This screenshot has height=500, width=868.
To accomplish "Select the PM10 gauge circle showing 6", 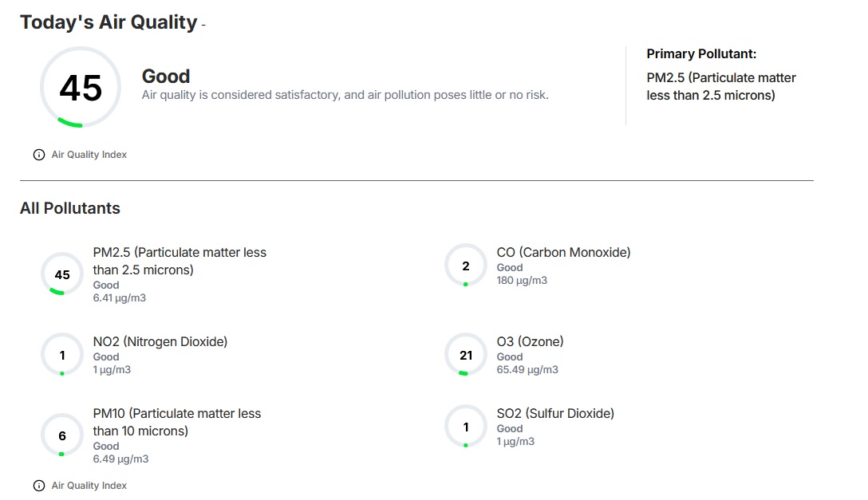I will [62, 436].
